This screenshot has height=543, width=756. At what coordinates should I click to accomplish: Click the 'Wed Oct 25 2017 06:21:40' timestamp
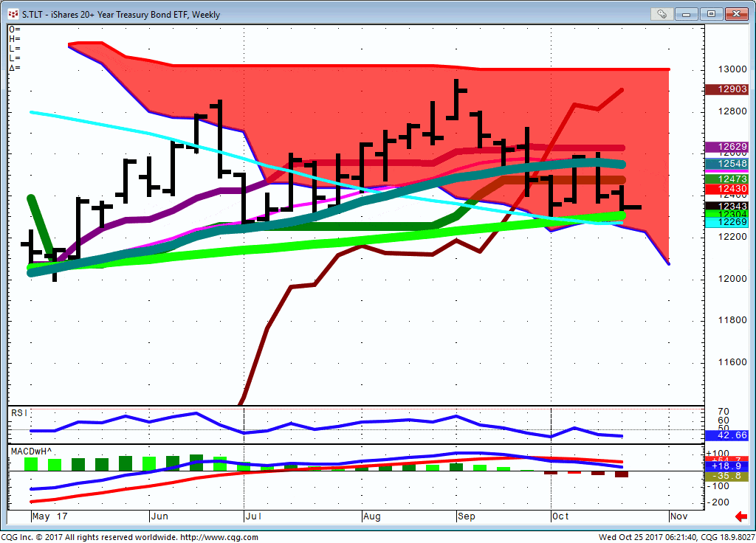pos(647,537)
